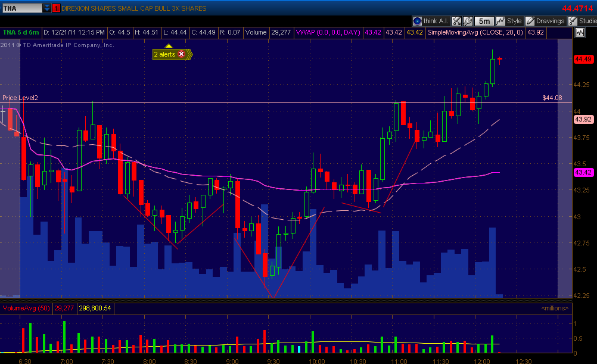Image resolution: width=597 pixels, height=364 pixels.
Task: Click the 'VolumeAvg (50)' study label
Action: pos(26,308)
